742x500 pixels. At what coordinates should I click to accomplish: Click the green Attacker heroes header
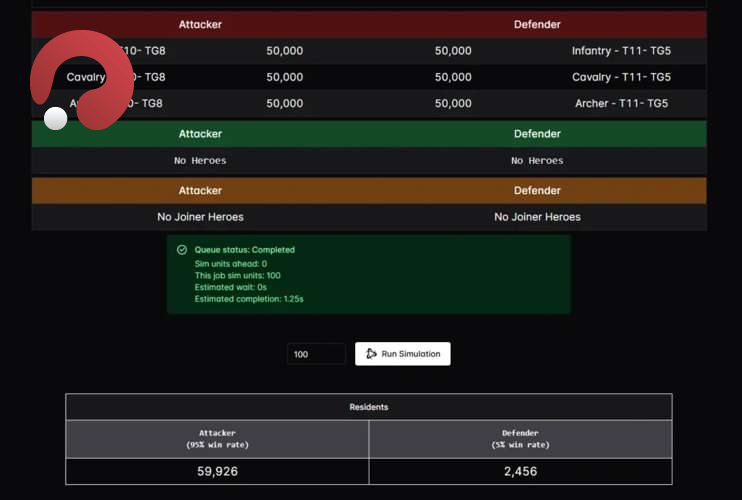[200, 134]
